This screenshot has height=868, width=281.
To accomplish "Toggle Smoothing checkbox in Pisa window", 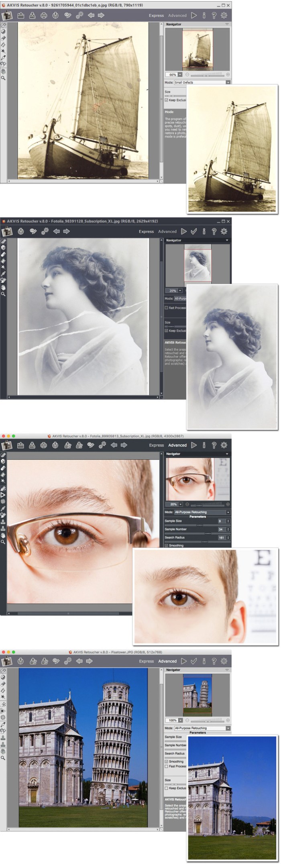I will point(167,762).
